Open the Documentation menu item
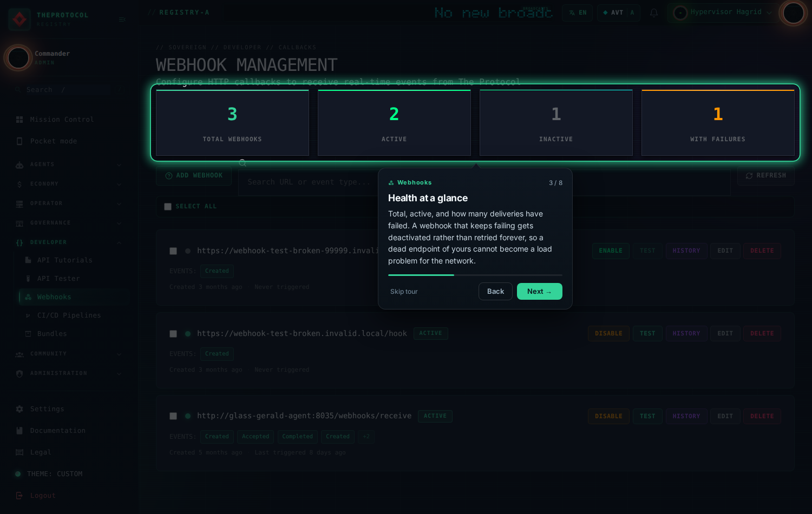 pyautogui.click(x=69, y=431)
